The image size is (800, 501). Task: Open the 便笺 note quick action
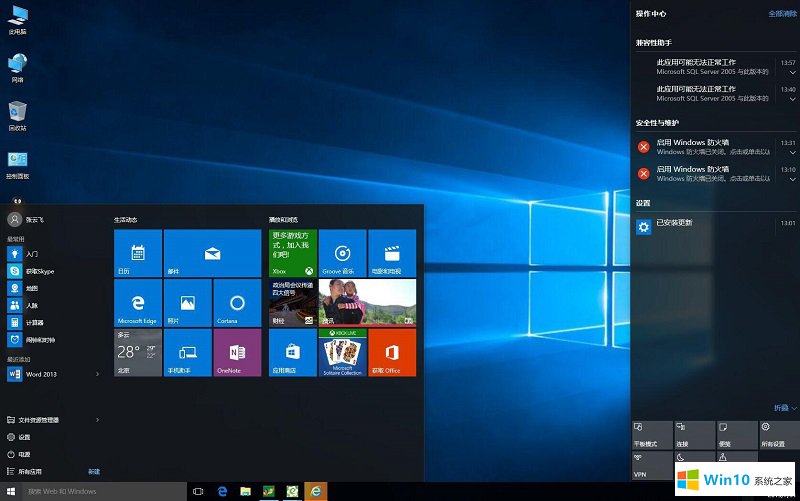[737, 435]
